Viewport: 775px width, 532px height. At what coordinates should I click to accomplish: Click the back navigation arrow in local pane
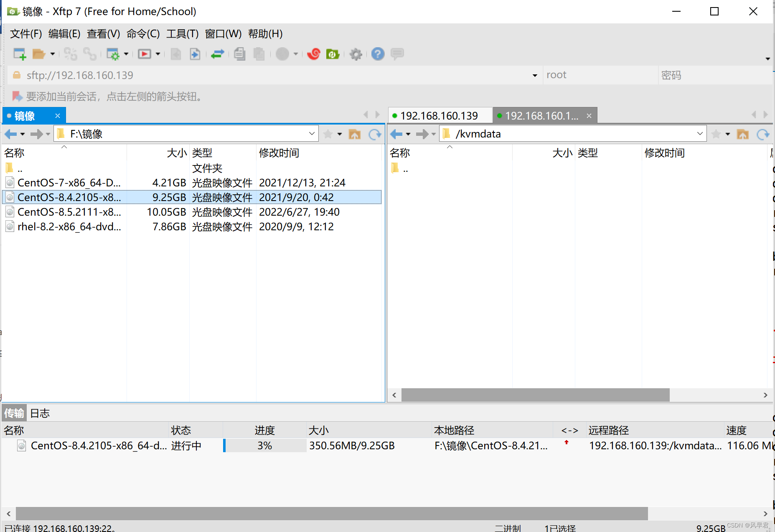[11, 134]
